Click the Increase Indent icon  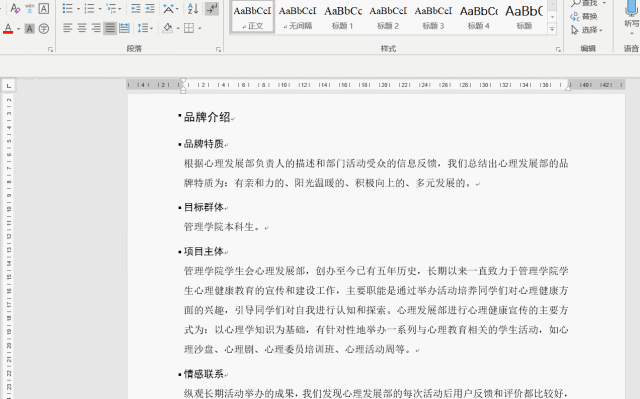150,9
